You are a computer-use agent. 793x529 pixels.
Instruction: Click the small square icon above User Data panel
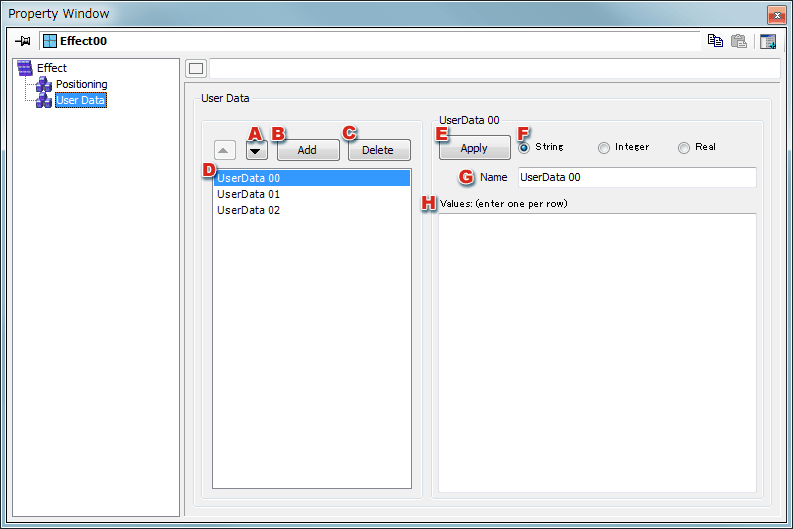(196, 69)
